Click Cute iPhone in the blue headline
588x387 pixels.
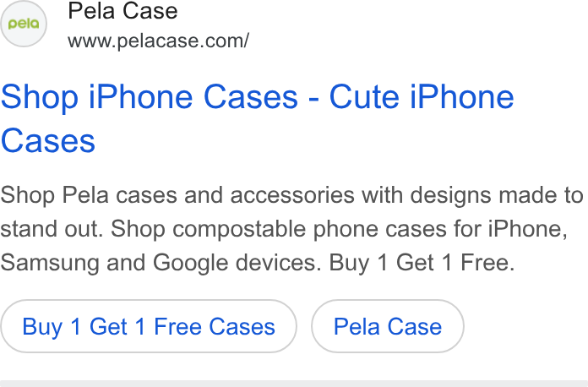422,97
